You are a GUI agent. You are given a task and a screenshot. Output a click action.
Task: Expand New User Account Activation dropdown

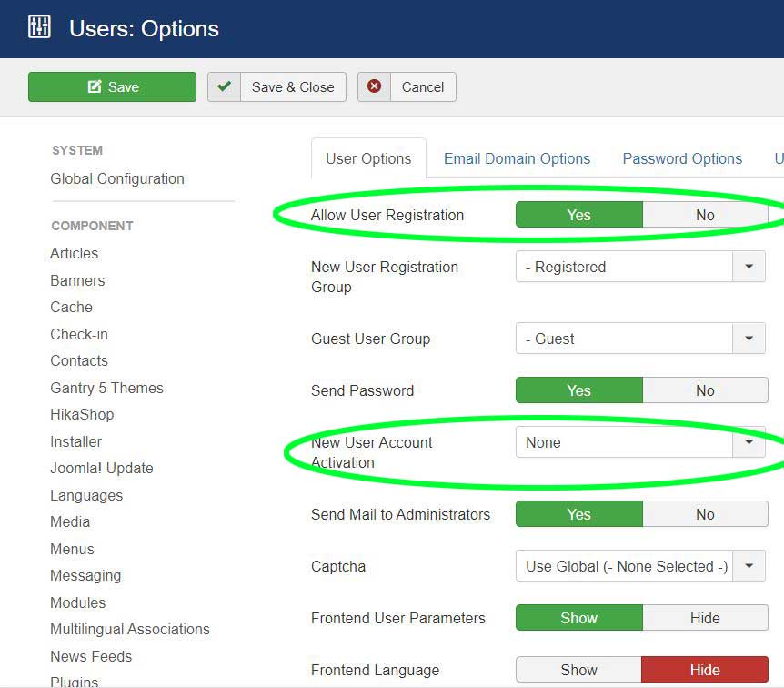[749, 442]
